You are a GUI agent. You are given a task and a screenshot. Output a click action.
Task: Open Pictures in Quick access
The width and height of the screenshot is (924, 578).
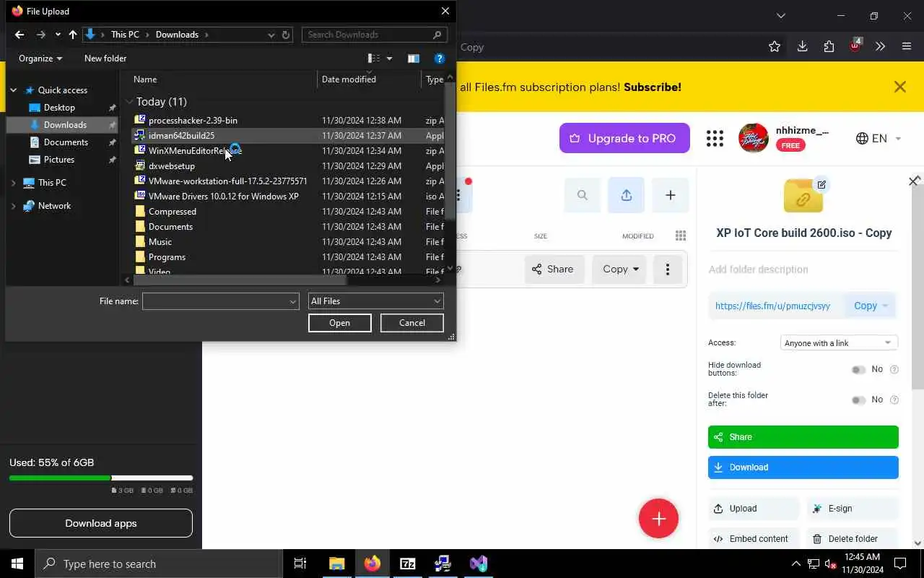pyautogui.click(x=58, y=160)
